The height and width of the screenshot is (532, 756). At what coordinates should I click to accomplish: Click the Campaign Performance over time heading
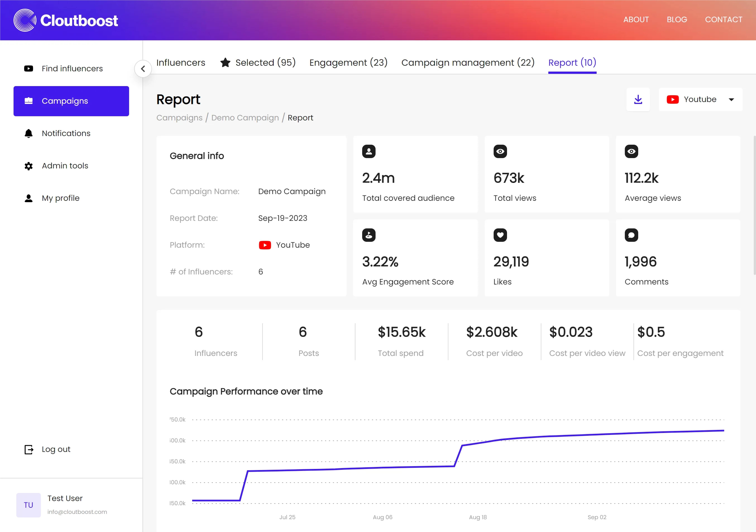coord(246,391)
